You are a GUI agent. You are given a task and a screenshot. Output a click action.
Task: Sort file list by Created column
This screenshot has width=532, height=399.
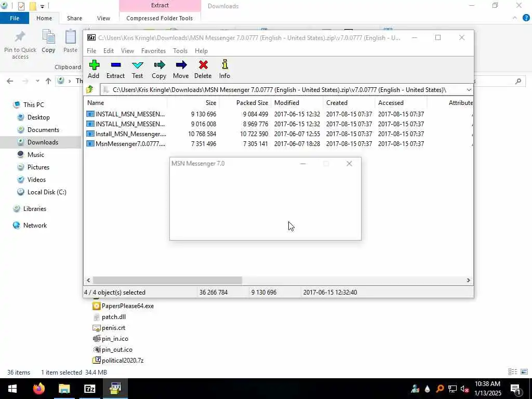349,103
